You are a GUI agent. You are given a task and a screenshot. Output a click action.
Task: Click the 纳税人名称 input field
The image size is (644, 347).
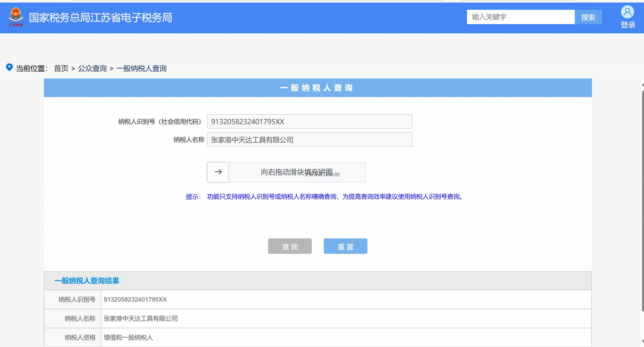(x=309, y=140)
